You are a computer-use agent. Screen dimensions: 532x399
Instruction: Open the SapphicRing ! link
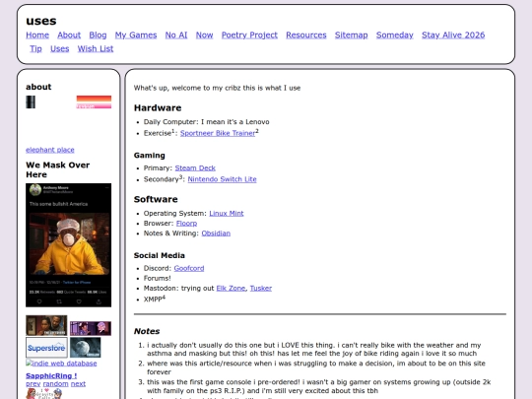point(51,376)
